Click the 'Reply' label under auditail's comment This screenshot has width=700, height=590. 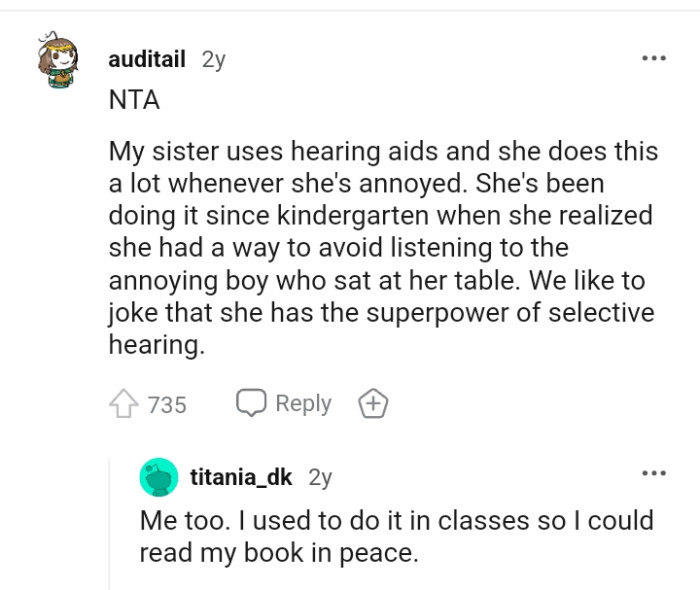coord(303,403)
